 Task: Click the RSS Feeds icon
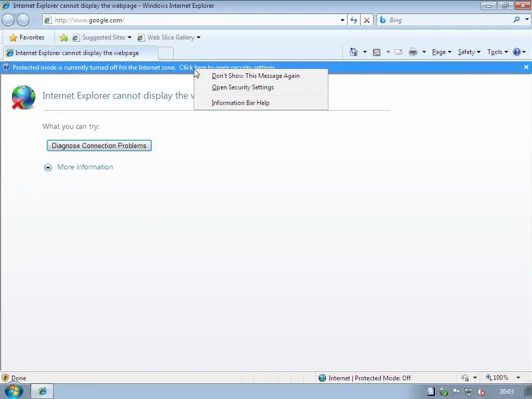(377, 52)
